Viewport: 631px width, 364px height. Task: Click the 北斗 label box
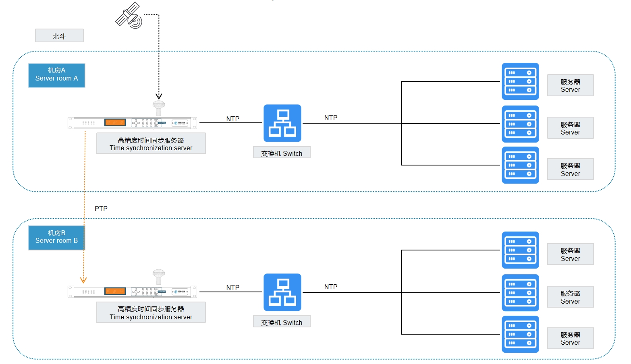(x=59, y=36)
